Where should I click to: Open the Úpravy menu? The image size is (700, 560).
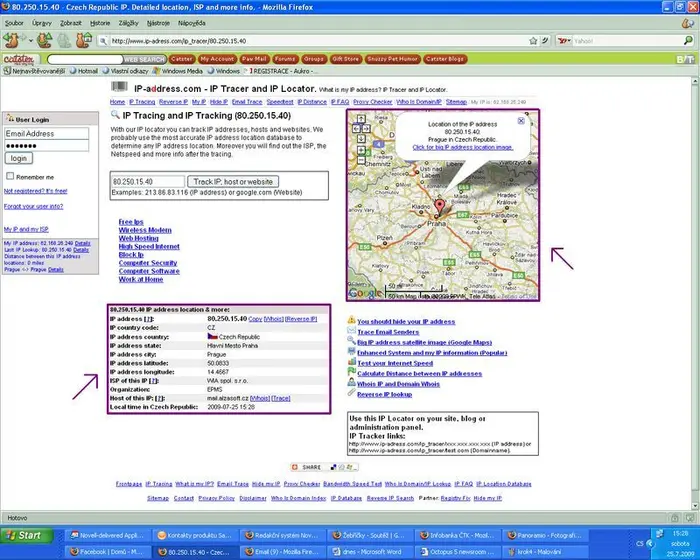[42, 23]
